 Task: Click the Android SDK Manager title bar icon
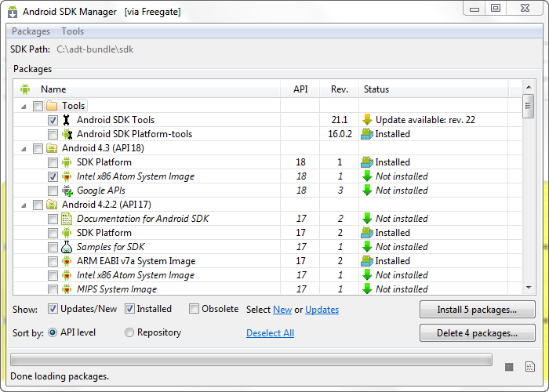pyautogui.click(x=13, y=12)
